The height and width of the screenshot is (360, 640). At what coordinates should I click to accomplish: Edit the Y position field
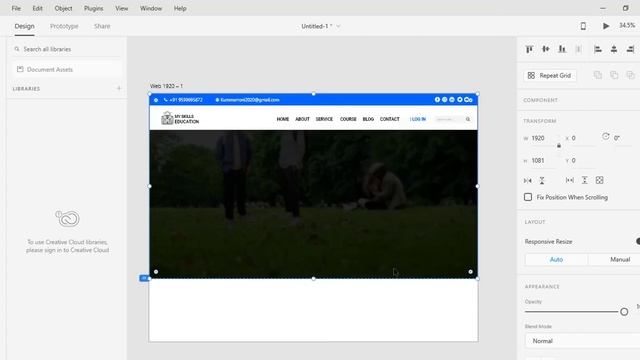(582, 161)
